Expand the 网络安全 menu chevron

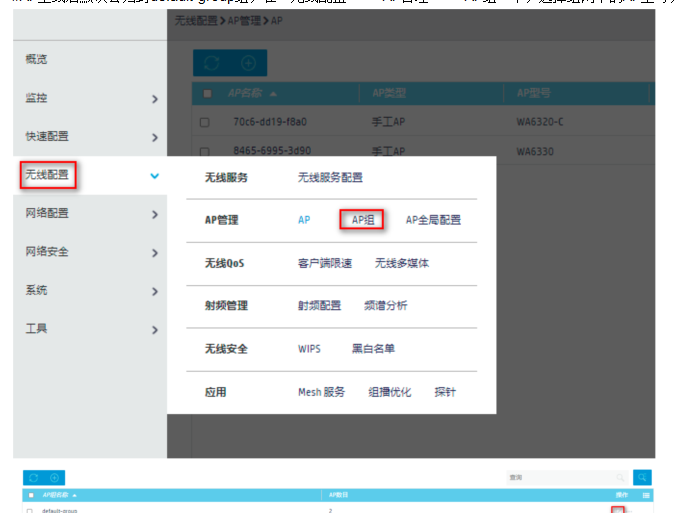[x=155, y=253]
